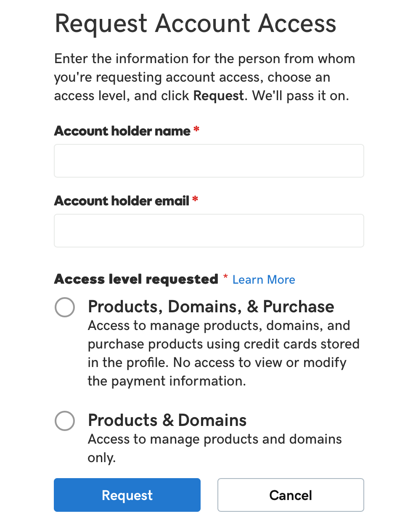This screenshot has height=532, width=413.
Task: Click the red asterisk beside Account holder email
Action: 195,199
